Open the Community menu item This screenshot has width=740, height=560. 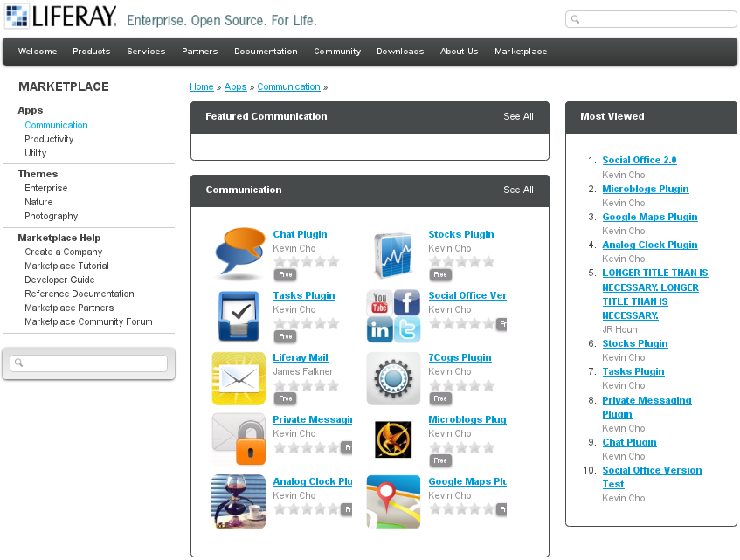point(337,52)
